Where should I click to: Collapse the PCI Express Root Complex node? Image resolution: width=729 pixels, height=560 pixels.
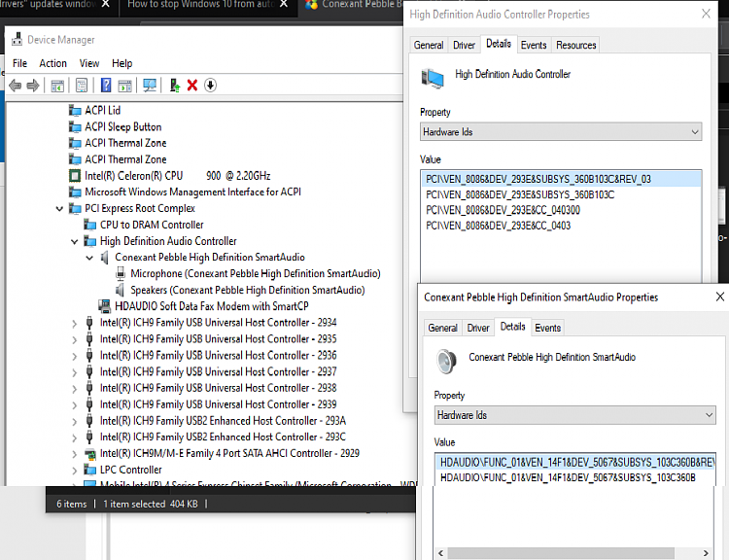(x=59, y=209)
